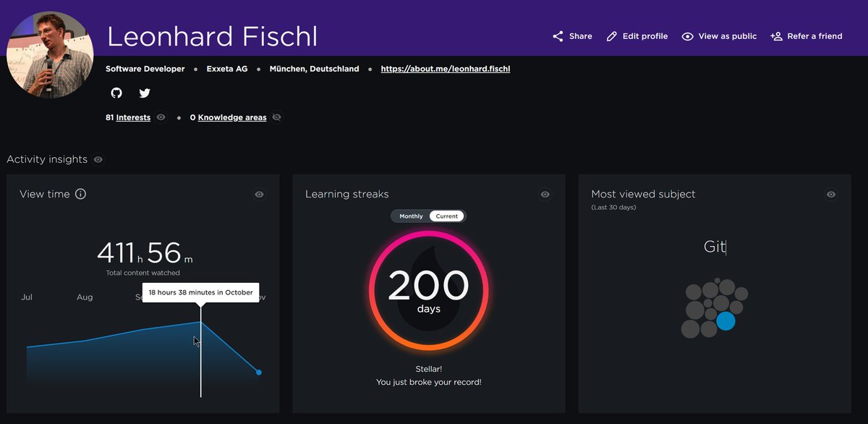Toggle View time card visibility eye

[259, 194]
